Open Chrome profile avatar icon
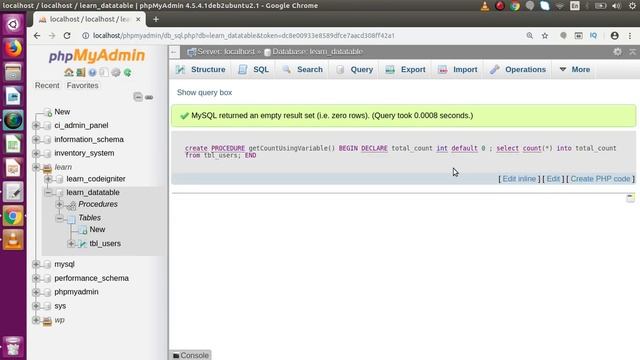Image resolution: width=640 pixels, height=360 pixels. 614,36
